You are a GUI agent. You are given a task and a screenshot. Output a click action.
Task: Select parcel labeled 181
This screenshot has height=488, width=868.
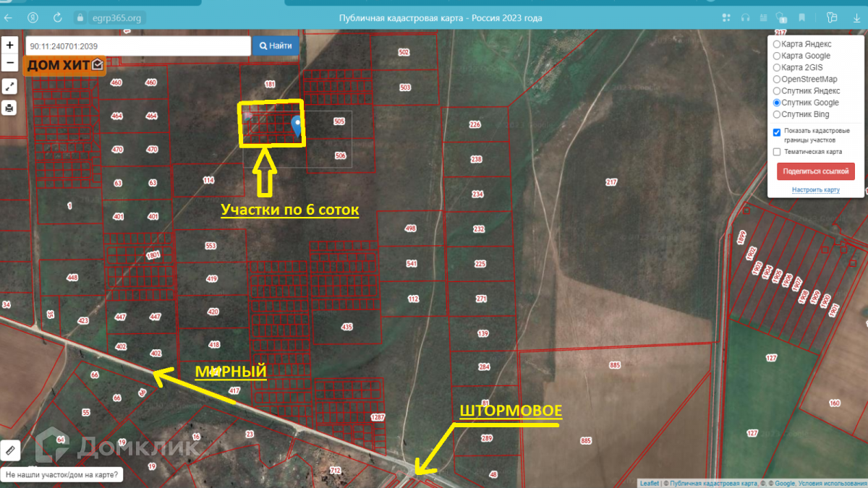coord(271,84)
